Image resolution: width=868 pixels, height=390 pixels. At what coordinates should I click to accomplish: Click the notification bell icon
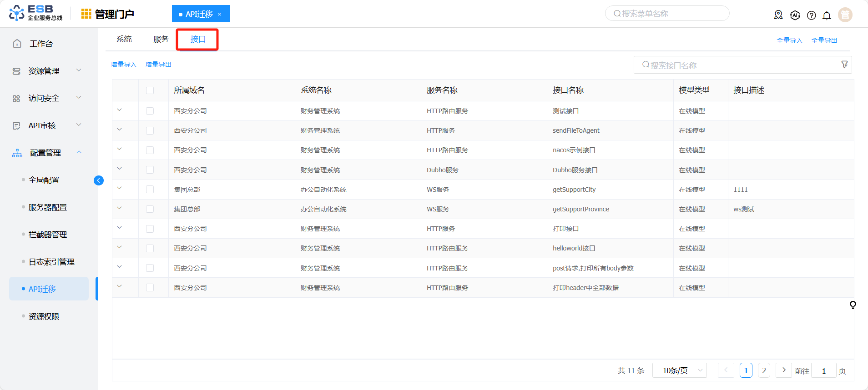[827, 15]
